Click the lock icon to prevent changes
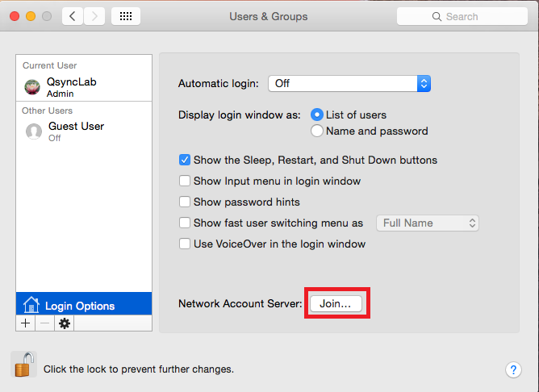The image size is (539, 392). (x=23, y=365)
